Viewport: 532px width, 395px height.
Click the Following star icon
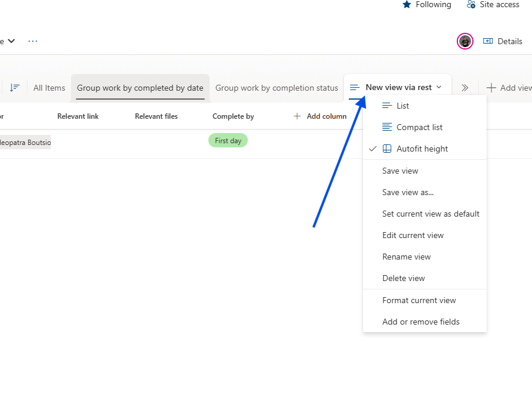click(407, 5)
